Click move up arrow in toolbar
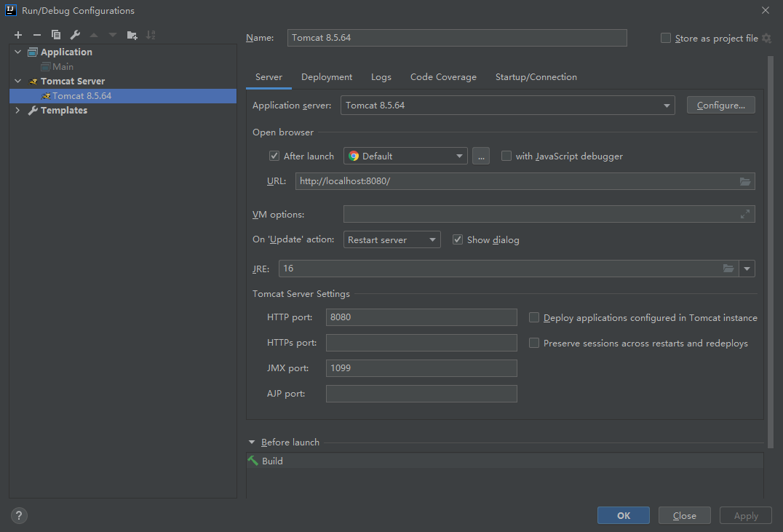783x532 pixels. 94,35
